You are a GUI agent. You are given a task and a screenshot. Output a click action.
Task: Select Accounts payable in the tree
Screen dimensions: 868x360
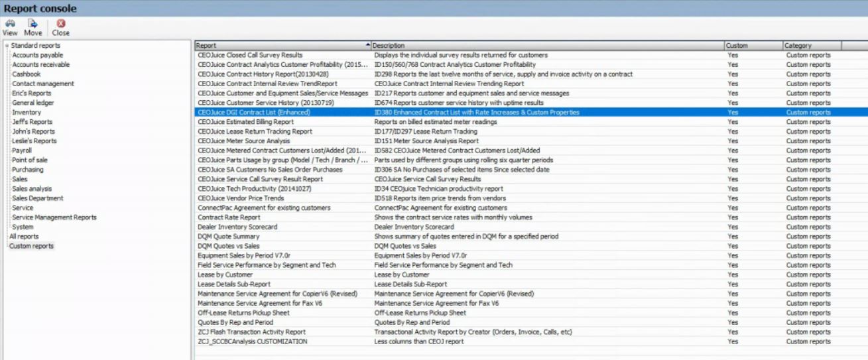[38, 55]
